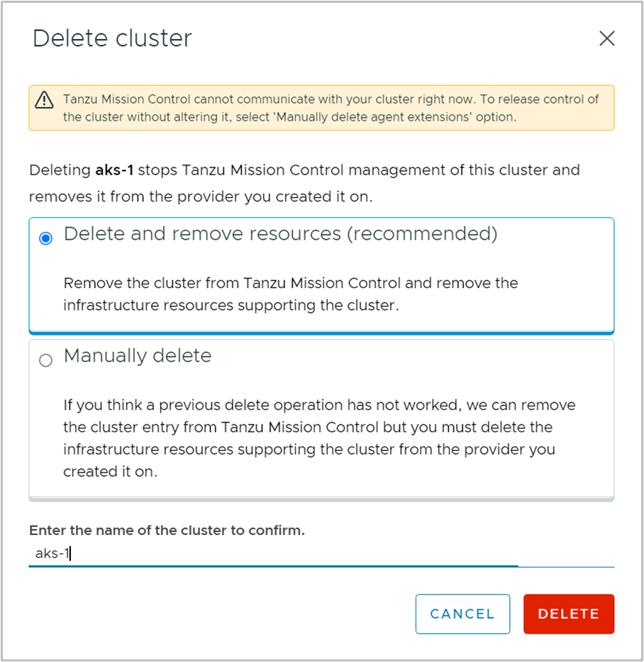Click the 'Remove the cluster from Tanzu' description
644x662 pixels.
[x=291, y=283]
